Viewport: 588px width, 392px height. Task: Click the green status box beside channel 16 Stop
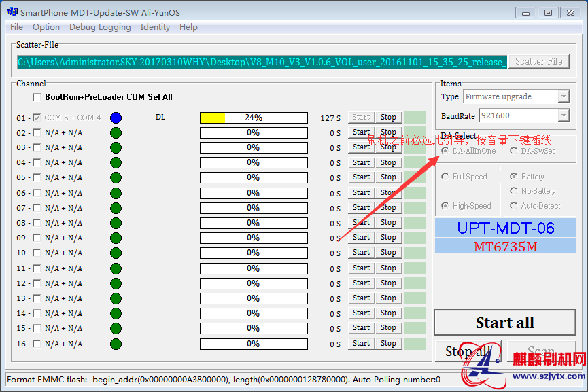415,343
